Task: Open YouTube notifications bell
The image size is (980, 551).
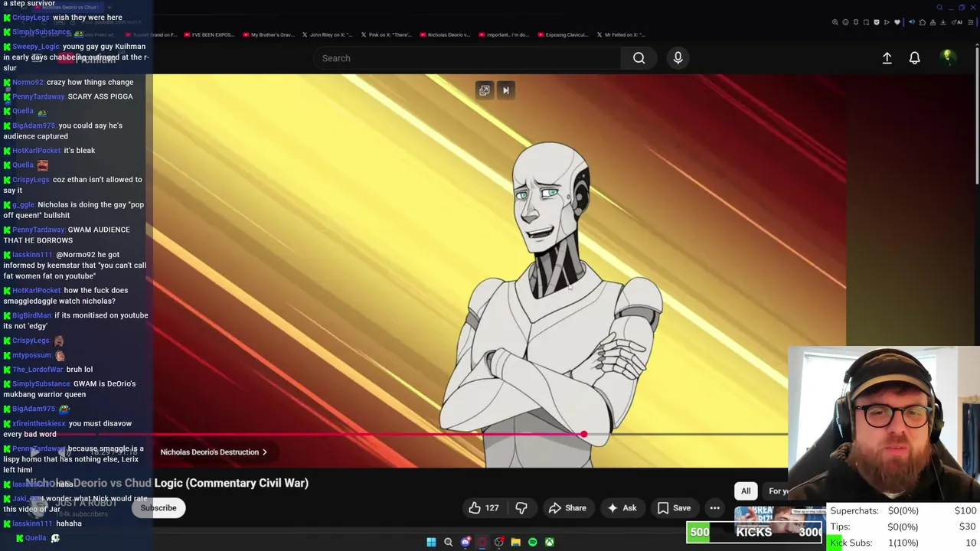Action: (x=914, y=58)
